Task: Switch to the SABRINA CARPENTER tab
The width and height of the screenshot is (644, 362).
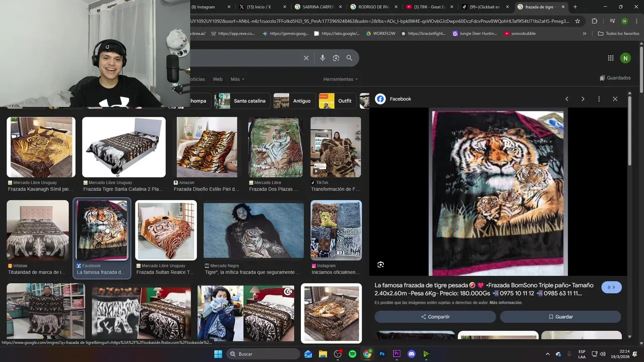Action: [317, 7]
